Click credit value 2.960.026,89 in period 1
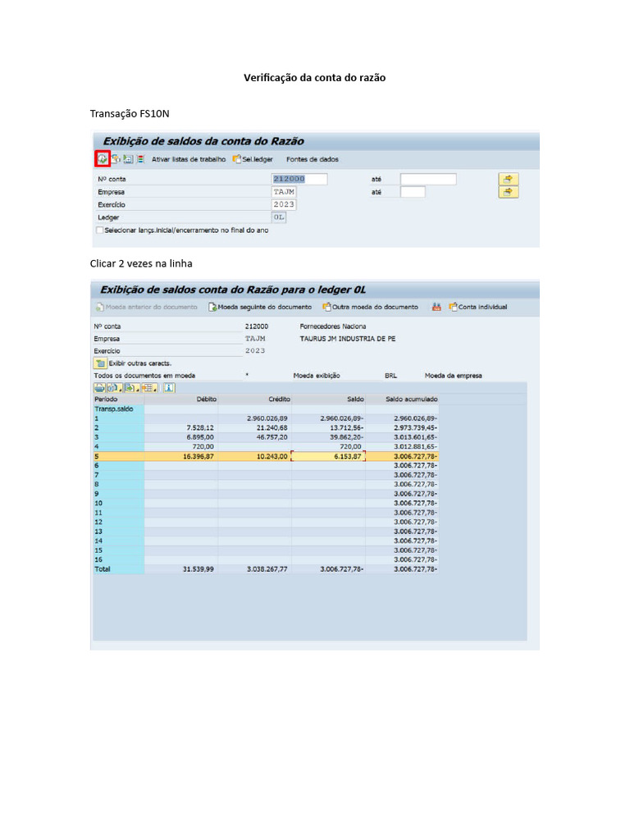 tap(267, 418)
